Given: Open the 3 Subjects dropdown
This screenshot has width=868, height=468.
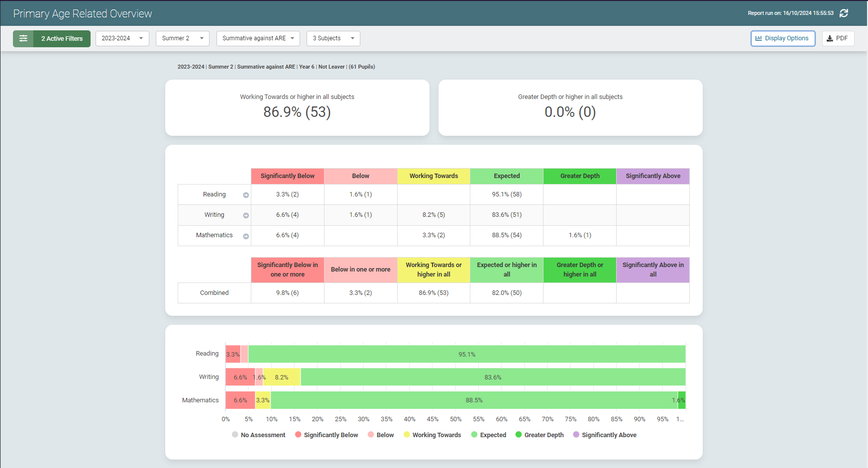Looking at the screenshot, I should coord(333,38).
